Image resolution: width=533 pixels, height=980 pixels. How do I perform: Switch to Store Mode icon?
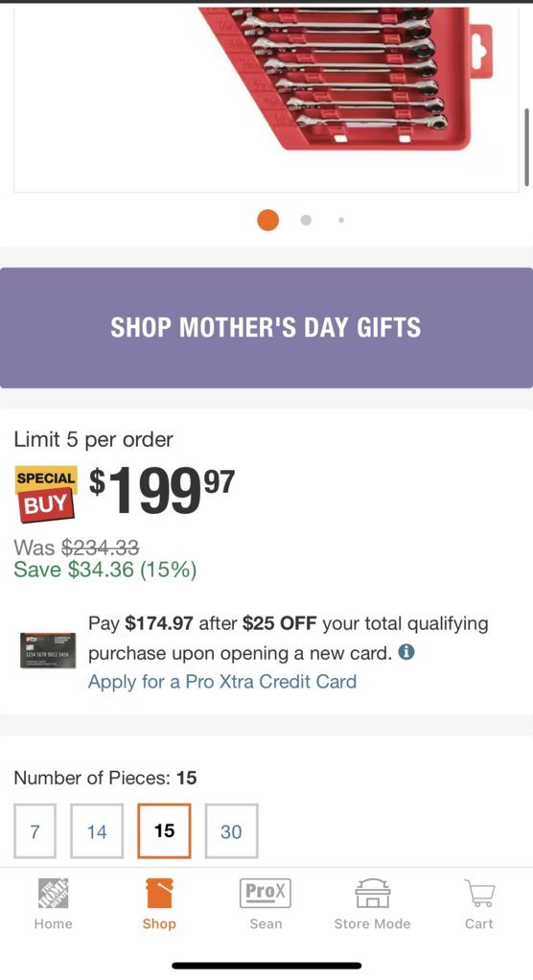372,893
